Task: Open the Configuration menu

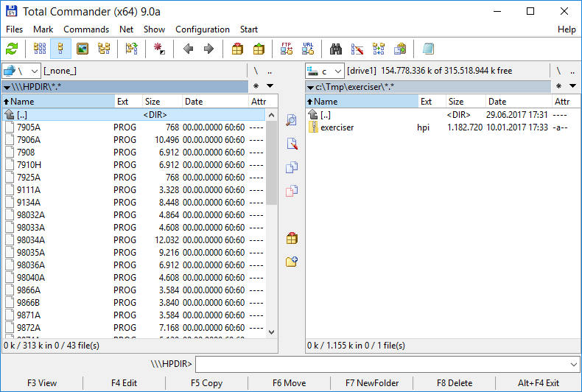Action: [x=202, y=29]
